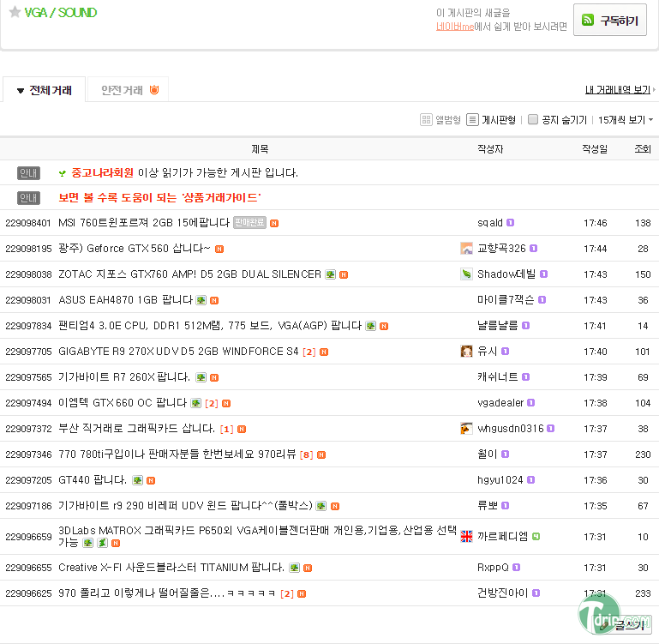Switch to the 전체거래 tab
The height and width of the screenshot is (644, 659).
tap(44, 90)
